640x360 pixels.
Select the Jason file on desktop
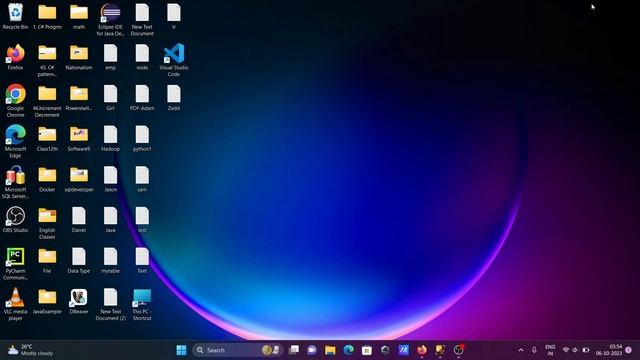(x=110, y=179)
